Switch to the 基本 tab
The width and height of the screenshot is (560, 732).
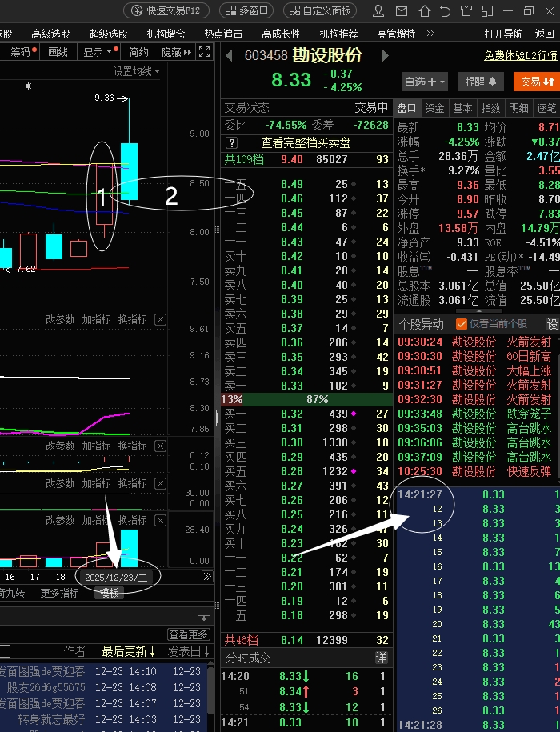pos(462,108)
